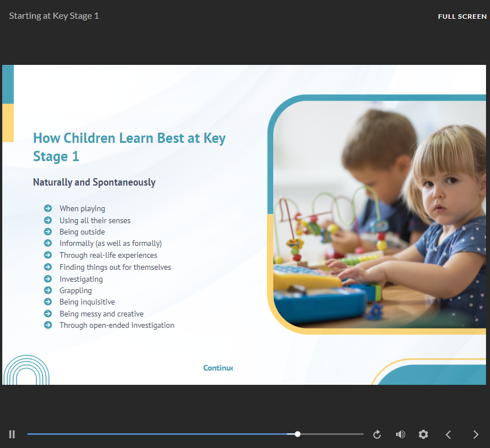
Task: Replay the current slide
Action: point(377,434)
